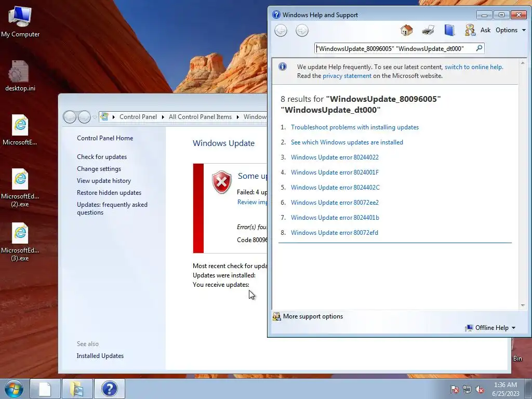The image size is (532, 399).
Task: Switch to Help and Support taskbar button
Action: 109,389
